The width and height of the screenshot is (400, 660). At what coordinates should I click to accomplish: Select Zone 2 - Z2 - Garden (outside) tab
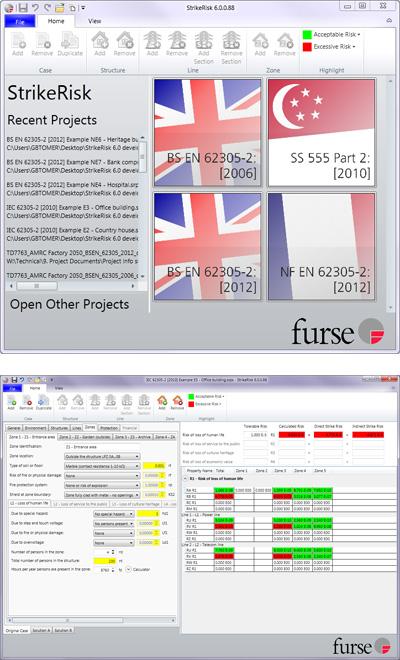pos(85,437)
